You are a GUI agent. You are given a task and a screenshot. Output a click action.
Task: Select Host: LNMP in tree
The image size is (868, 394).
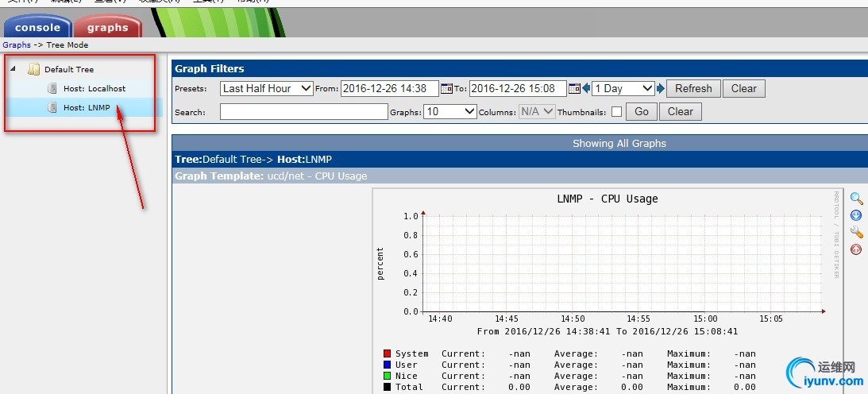87,107
